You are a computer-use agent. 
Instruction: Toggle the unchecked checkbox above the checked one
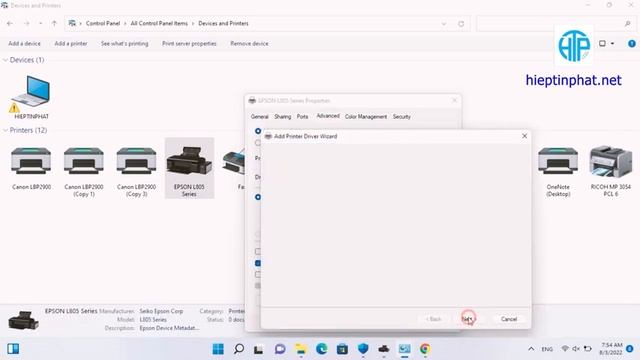click(x=258, y=251)
